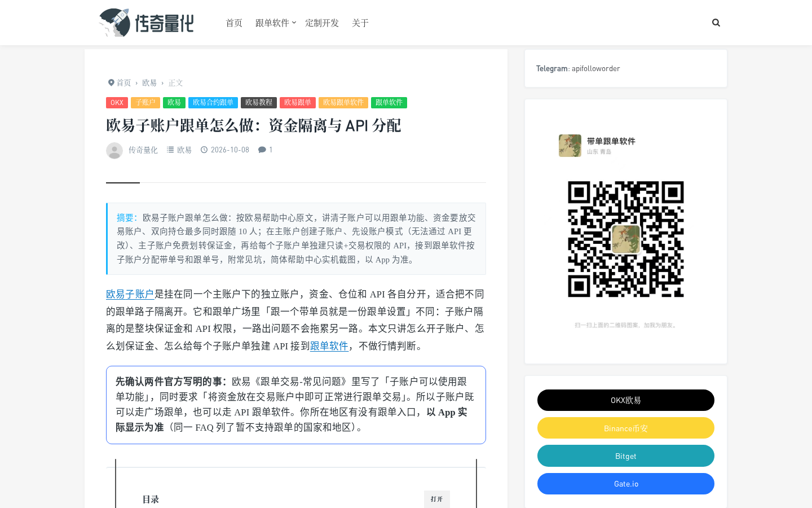Expand the table of contents with 打开
The image size is (812, 508).
click(x=437, y=499)
